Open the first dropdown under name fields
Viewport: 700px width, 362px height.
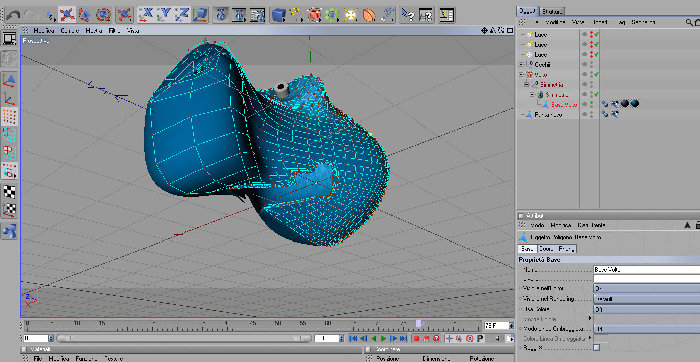pos(646,288)
